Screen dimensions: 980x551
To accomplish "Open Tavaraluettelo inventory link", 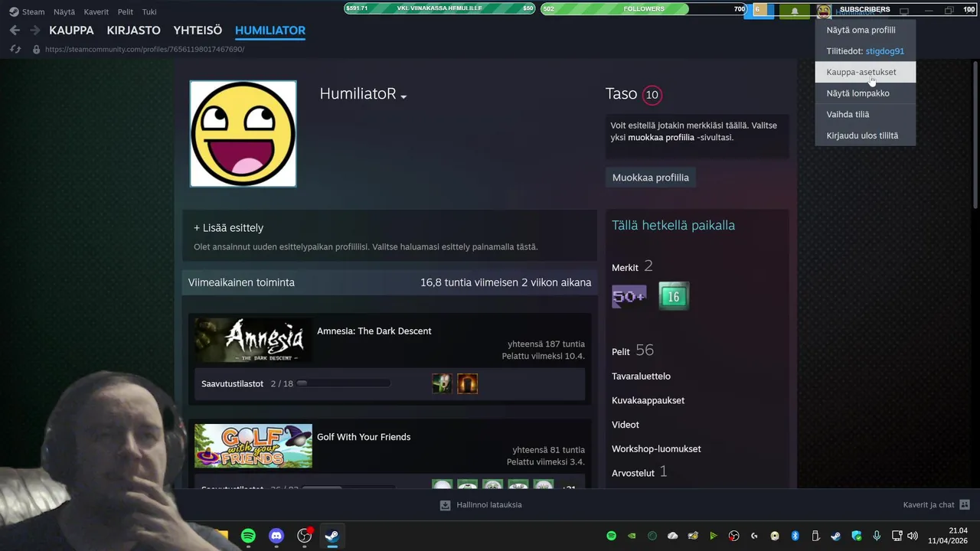I will click(641, 377).
